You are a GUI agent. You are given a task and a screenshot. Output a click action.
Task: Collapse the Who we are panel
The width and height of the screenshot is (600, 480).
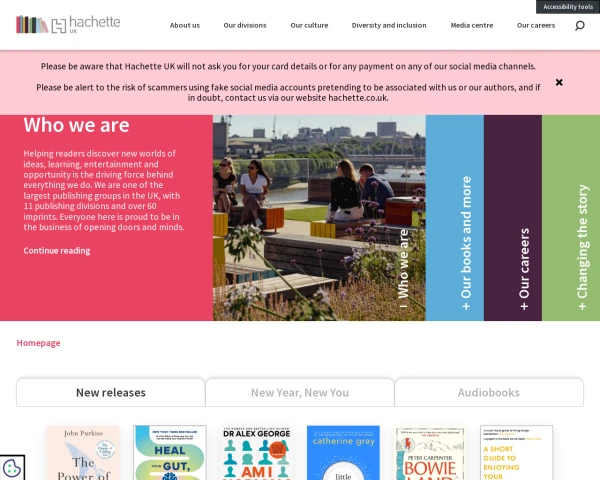tap(403, 268)
